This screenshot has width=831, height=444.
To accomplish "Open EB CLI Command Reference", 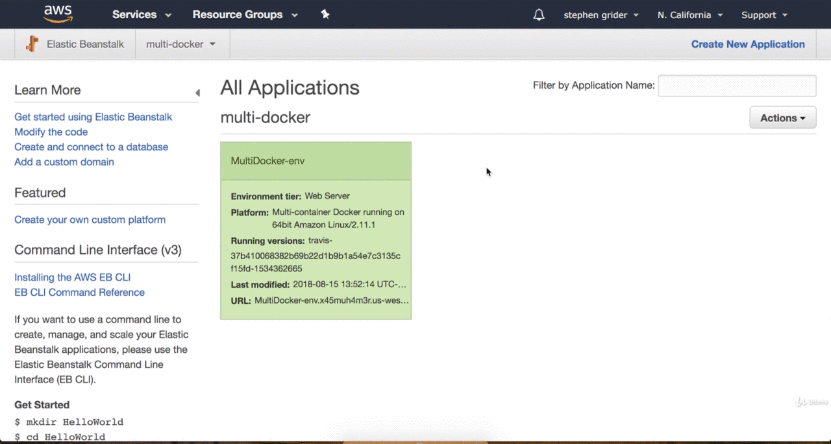I will click(x=79, y=292).
